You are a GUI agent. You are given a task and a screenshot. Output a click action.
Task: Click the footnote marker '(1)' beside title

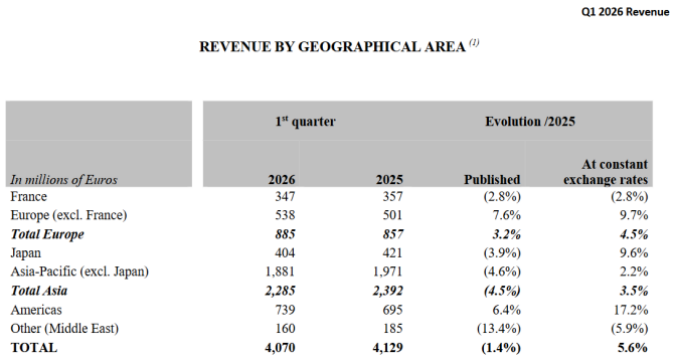pyautogui.click(x=474, y=42)
